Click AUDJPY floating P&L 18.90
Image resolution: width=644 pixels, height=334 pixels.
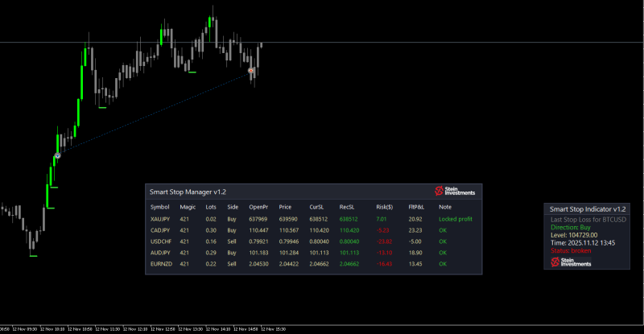click(415, 253)
